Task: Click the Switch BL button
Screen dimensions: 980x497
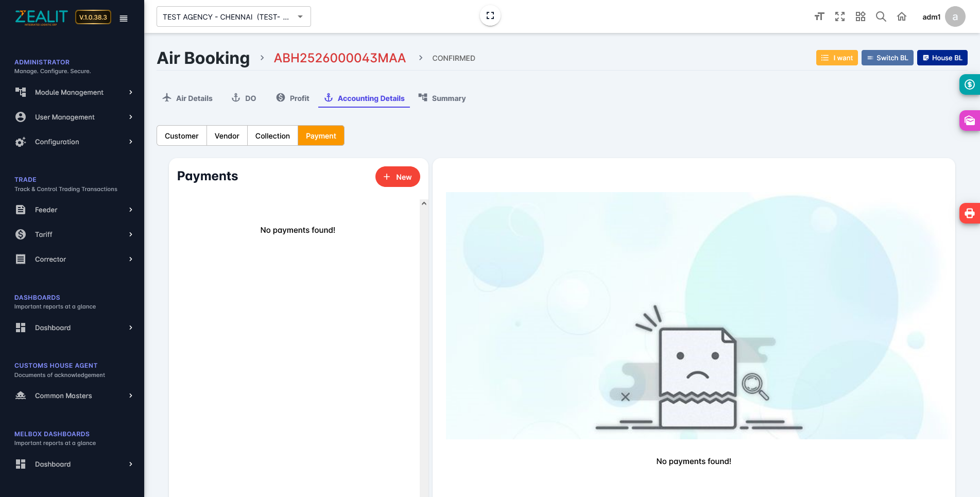Action: point(887,58)
